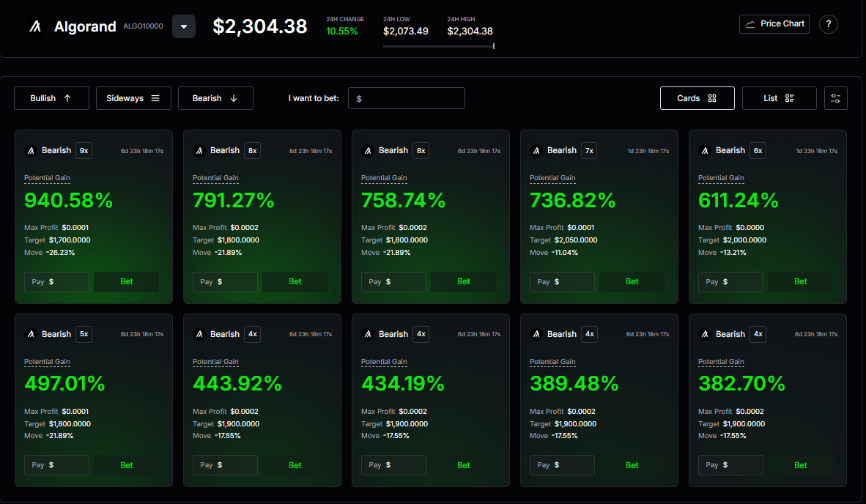Click the Algorand icon on the 9x card
The image size is (866, 504).
point(31,151)
